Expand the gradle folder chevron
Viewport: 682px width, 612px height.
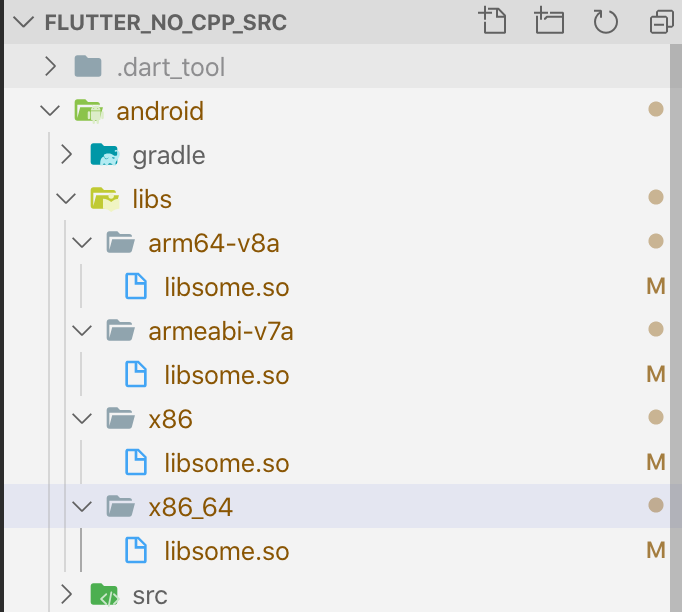click(x=66, y=155)
